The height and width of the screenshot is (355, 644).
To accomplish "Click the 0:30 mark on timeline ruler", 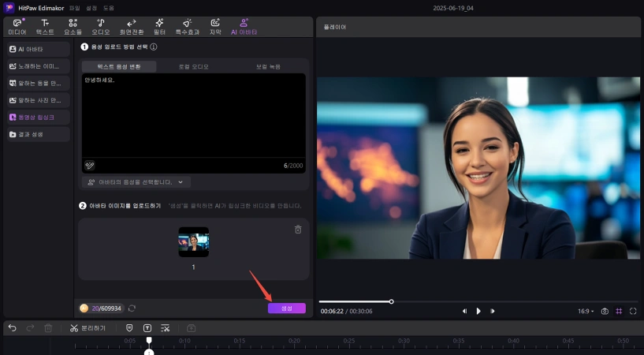I will (404, 341).
